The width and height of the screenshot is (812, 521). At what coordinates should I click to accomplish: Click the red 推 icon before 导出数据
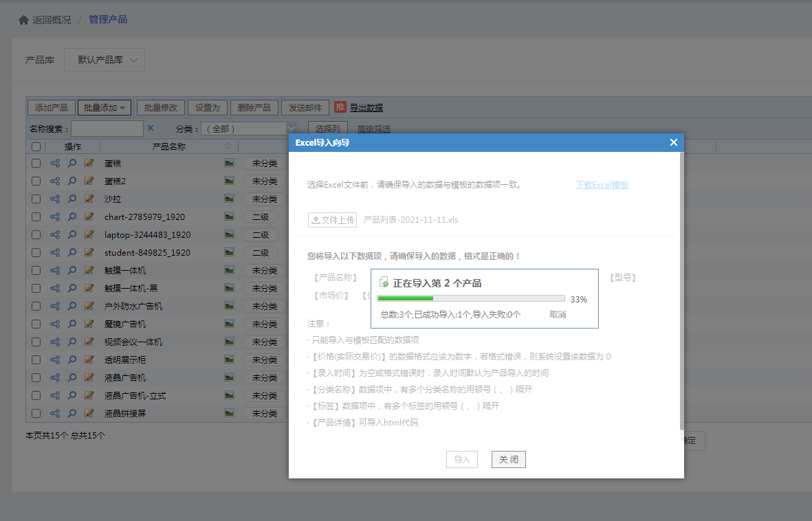coord(340,107)
